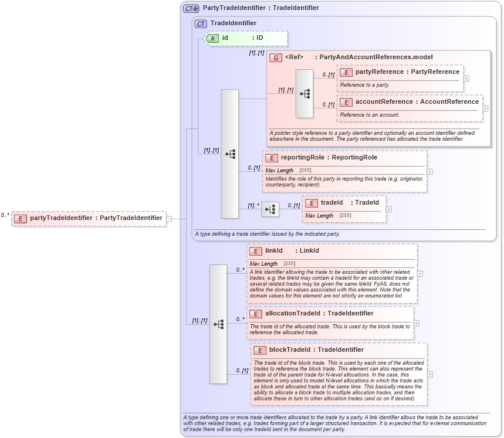Select the sequence compositor next to linkId group
The height and width of the screenshot is (438, 504).
218,324
